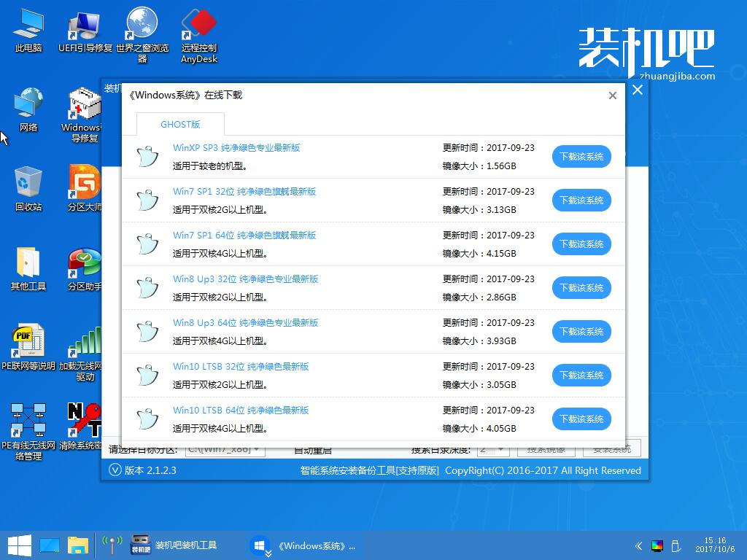Open File Explorer folder in taskbar

(77, 545)
